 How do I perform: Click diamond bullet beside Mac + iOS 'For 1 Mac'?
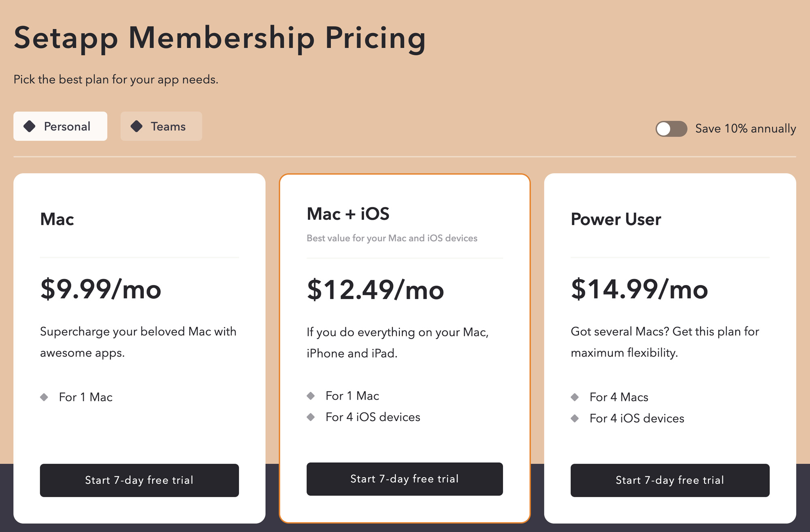(x=311, y=396)
